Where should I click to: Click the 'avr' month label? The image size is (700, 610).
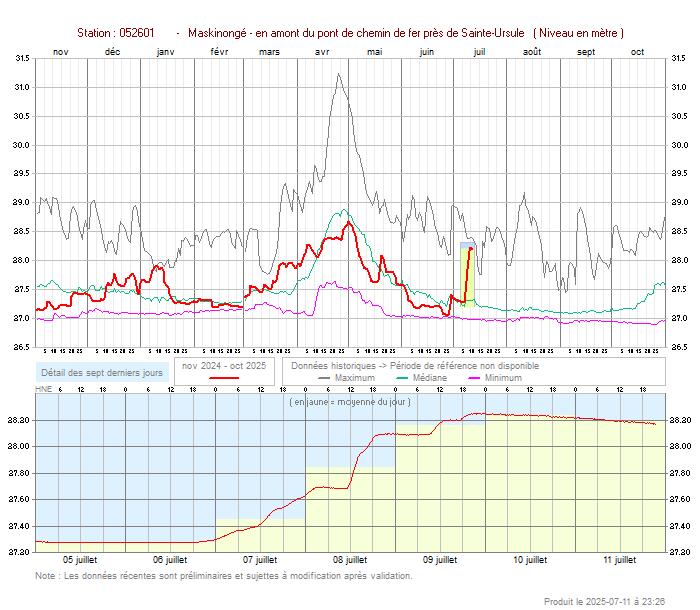322,52
